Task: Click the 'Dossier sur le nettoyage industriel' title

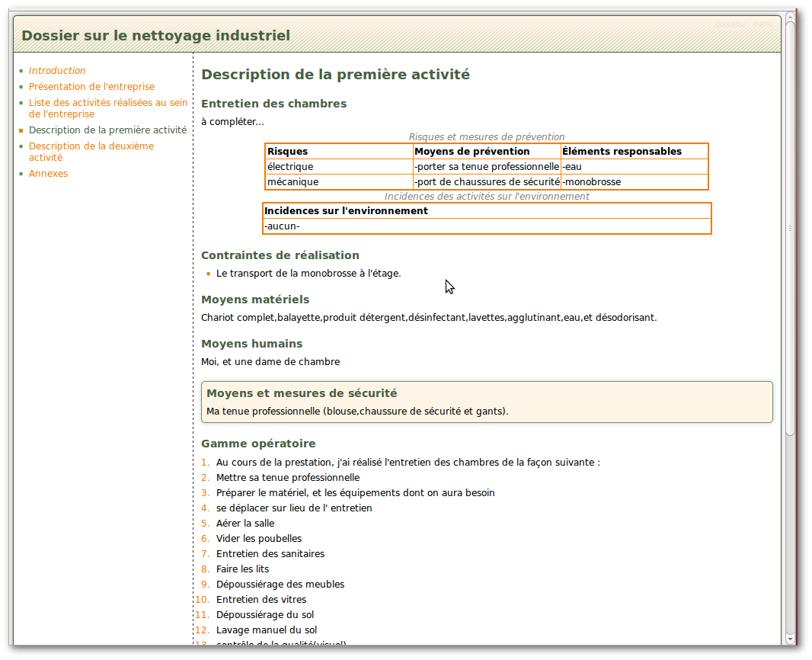Action: point(156,36)
